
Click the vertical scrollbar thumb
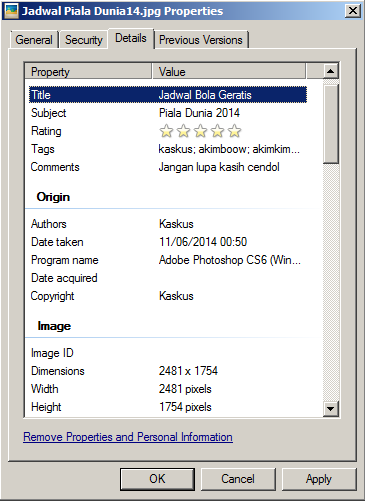tap(331, 123)
